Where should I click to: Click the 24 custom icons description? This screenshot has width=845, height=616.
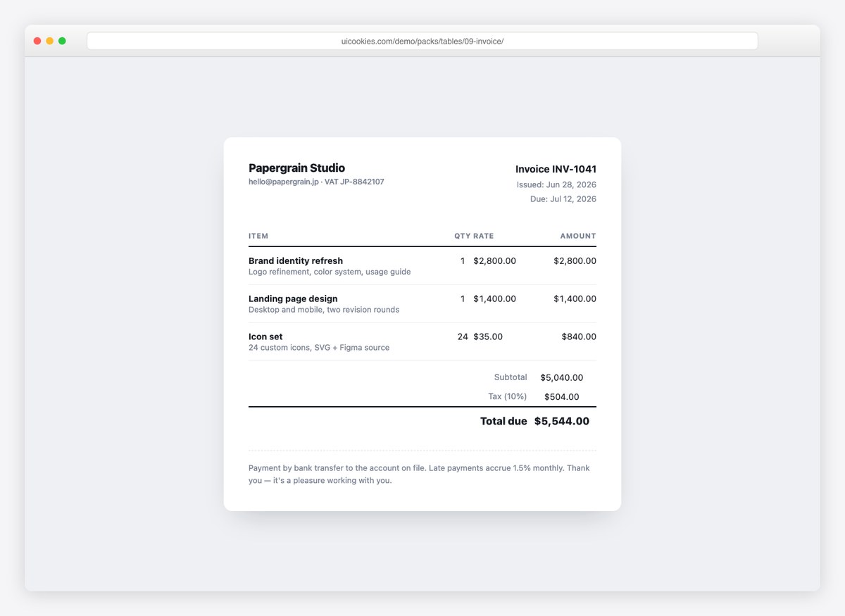319,348
